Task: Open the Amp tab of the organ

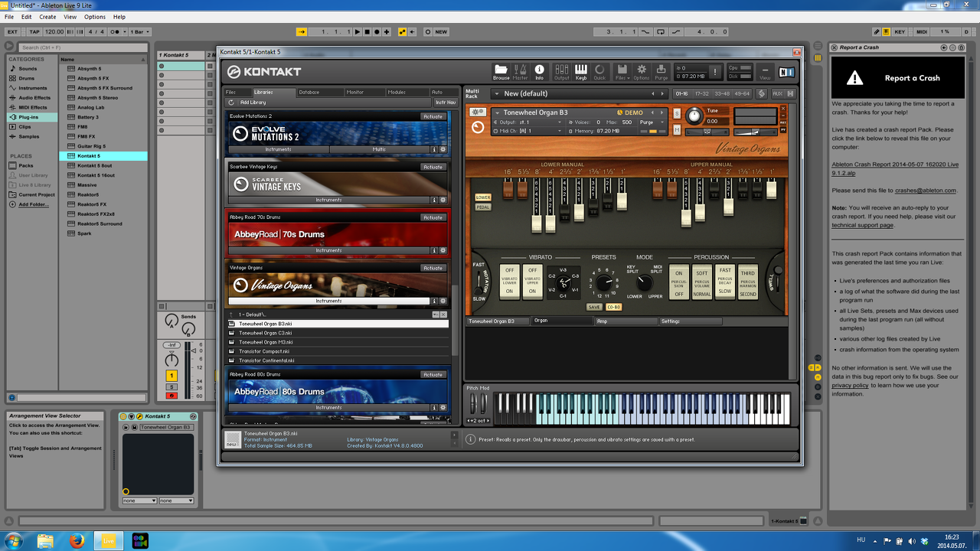Action: pyautogui.click(x=626, y=321)
